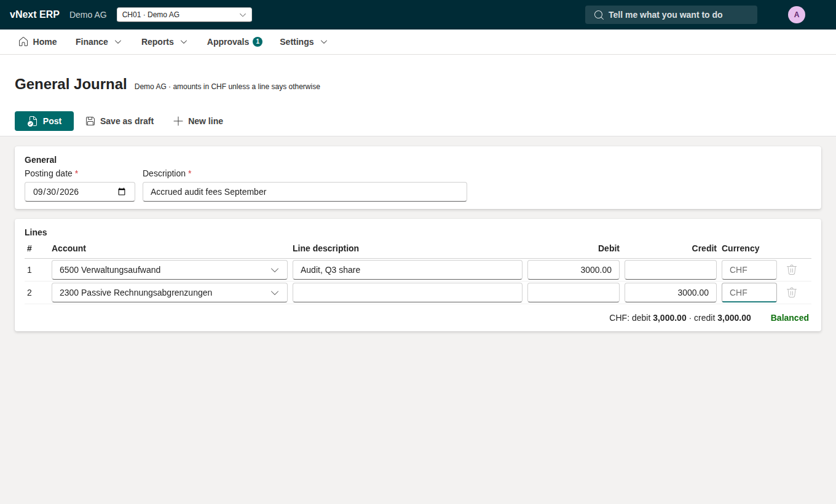This screenshot has height=504, width=836.
Task: Edit line description 'Audit, Q3 share'
Action: click(408, 270)
